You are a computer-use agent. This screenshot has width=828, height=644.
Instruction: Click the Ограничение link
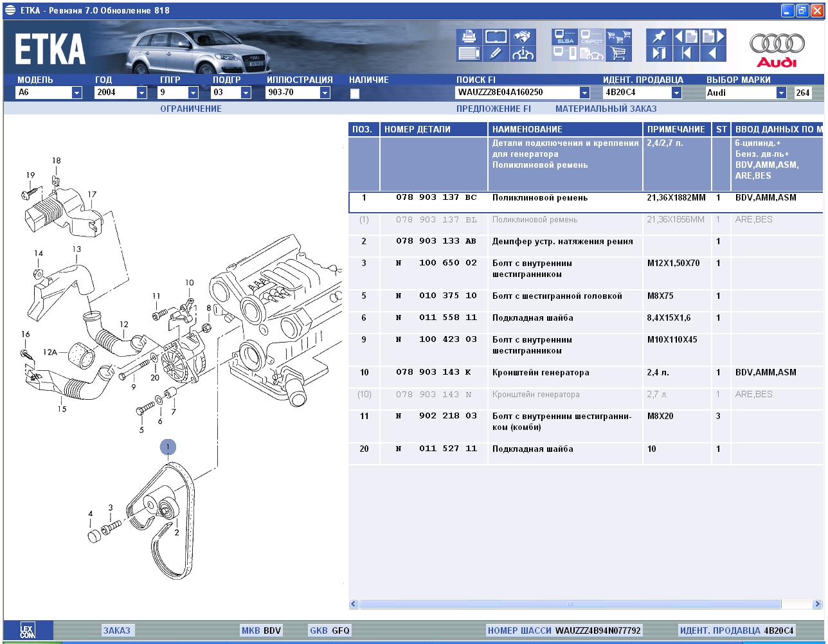(x=191, y=109)
